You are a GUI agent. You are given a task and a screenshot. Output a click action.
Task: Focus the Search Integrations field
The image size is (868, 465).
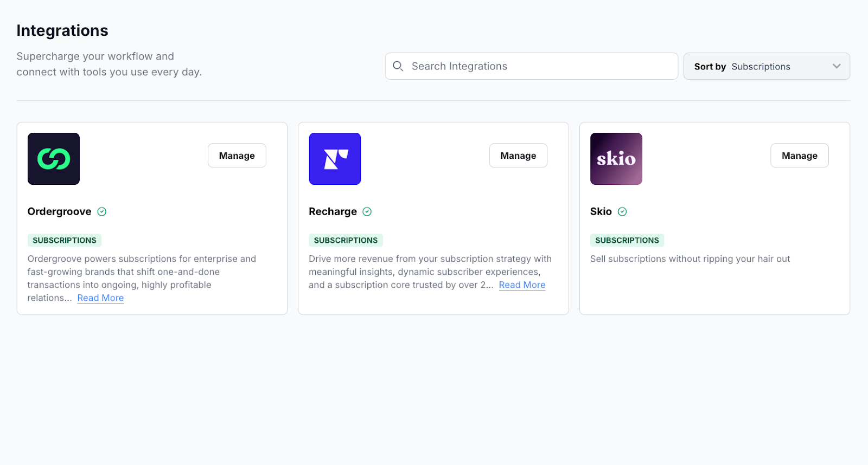click(537, 66)
